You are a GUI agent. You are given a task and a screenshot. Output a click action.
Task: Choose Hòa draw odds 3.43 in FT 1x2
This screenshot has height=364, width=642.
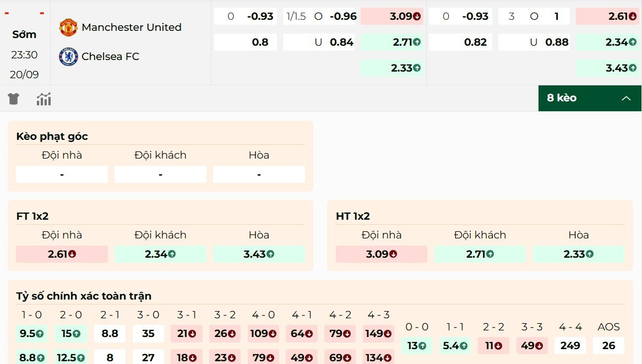click(259, 254)
